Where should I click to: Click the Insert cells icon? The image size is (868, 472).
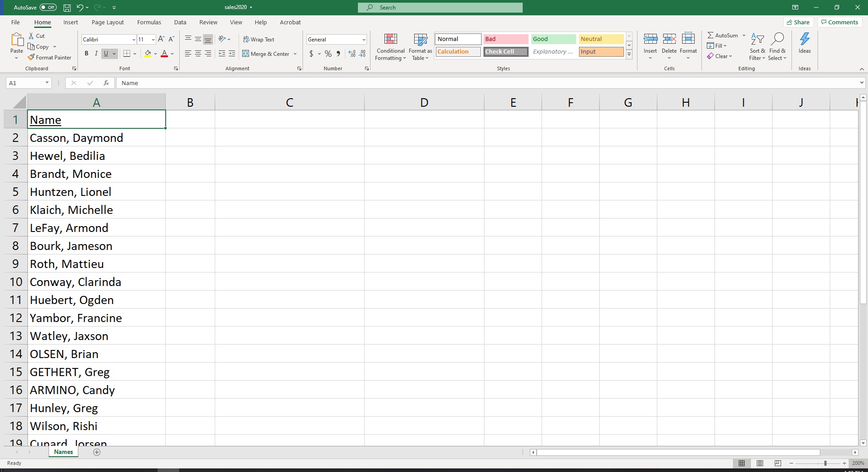pos(651,39)
